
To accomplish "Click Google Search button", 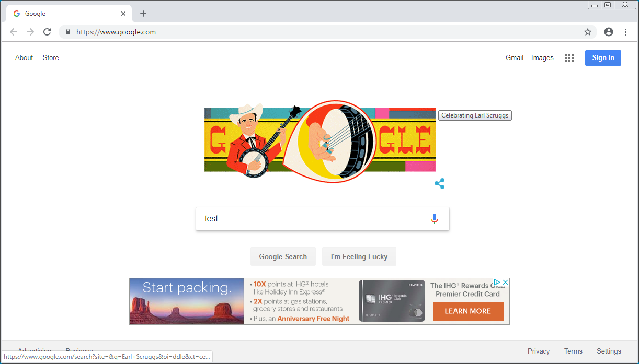I will tap(283, 256).
